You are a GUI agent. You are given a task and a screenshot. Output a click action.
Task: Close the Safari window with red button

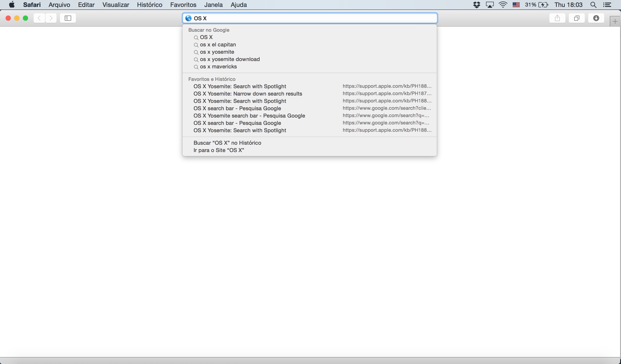click(x=8, y=18)
